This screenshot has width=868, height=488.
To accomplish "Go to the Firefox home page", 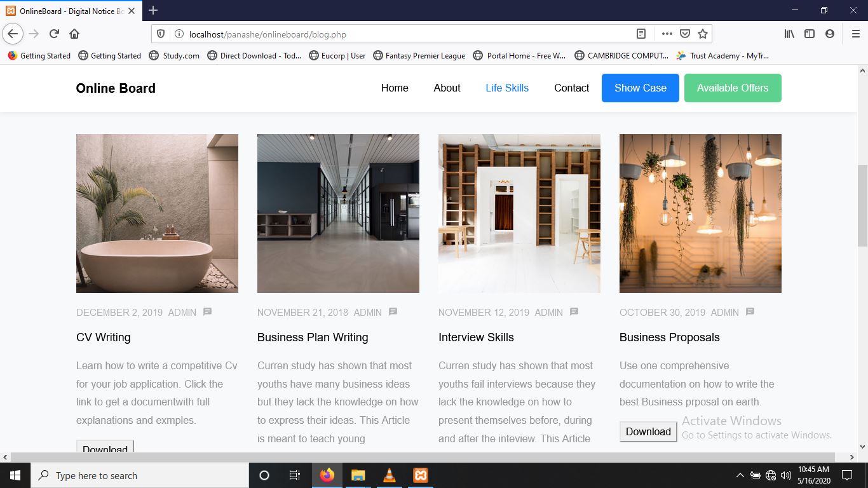I will 74,34.
